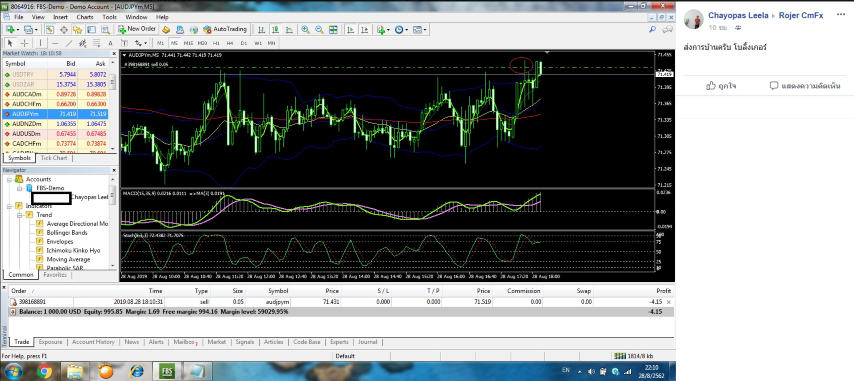
Task: Click the Tile Windows icon
Action: click(333, 29)
